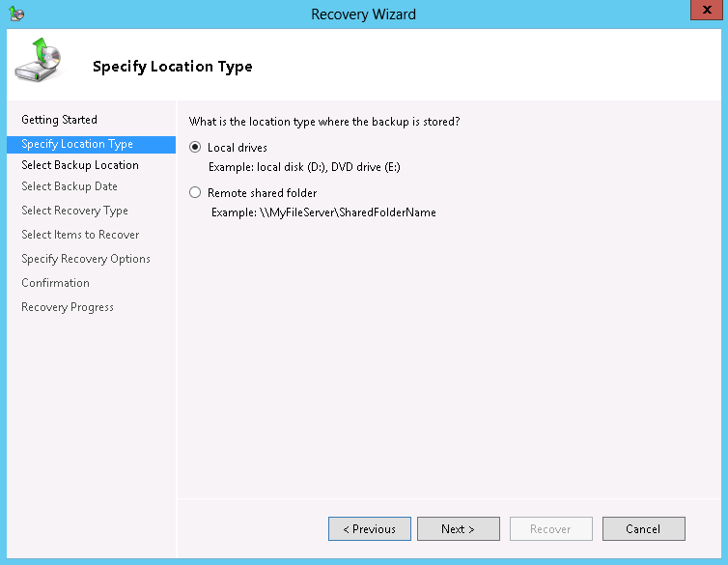728x565 pixels.
Task: Choose the Remote shared folder option
Action: (196, 193)
